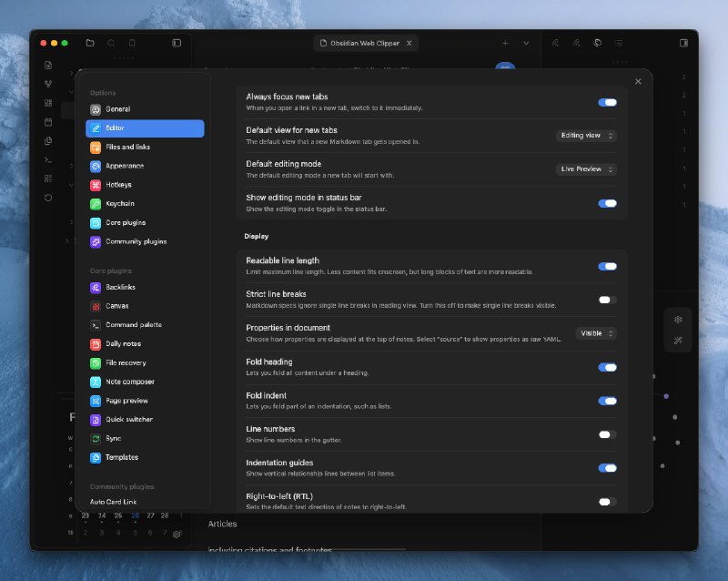This screenshot has width=728, height=581.
Task: Select Appearance in settings sidebar
Action: (124, 166)
